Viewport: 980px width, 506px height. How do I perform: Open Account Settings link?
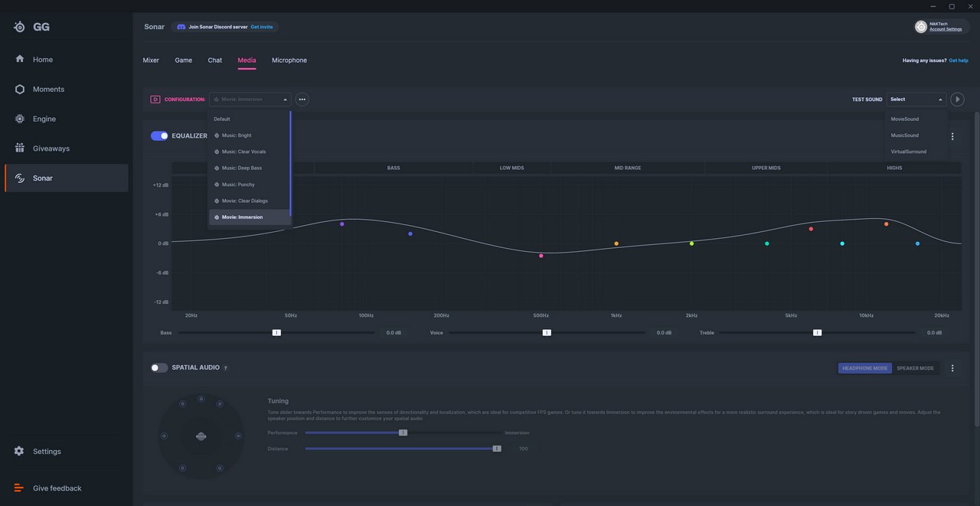946,30
